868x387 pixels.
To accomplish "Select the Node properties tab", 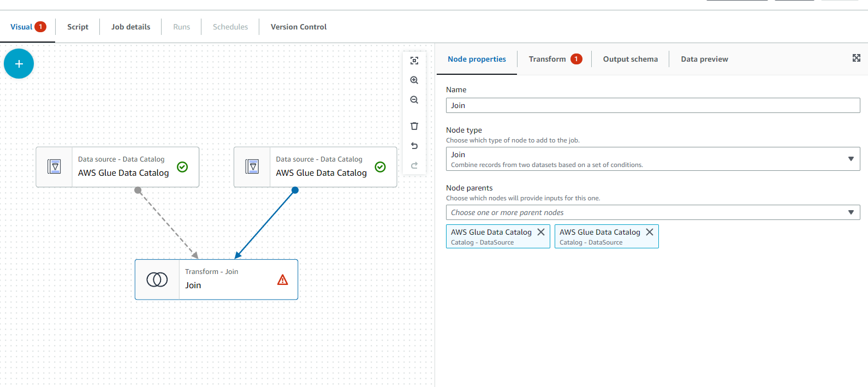I will pos(477,59).
